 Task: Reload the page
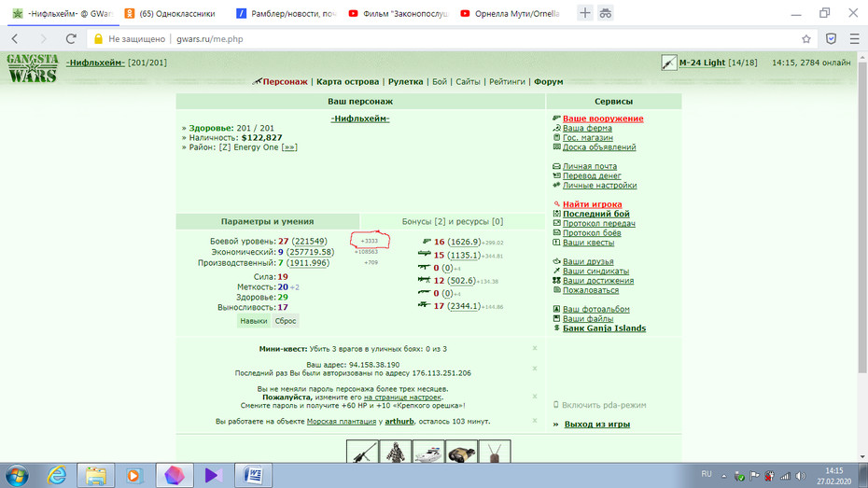[71, 39]
